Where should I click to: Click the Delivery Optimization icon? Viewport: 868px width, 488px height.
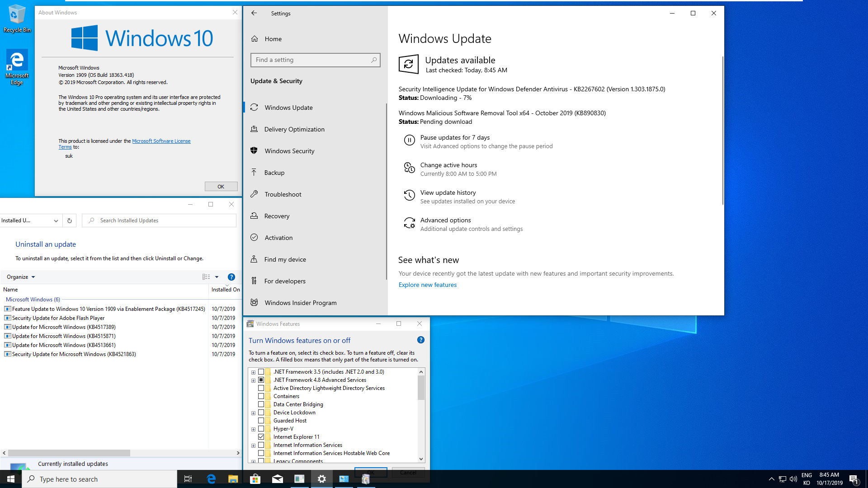(x=255, y=129)
